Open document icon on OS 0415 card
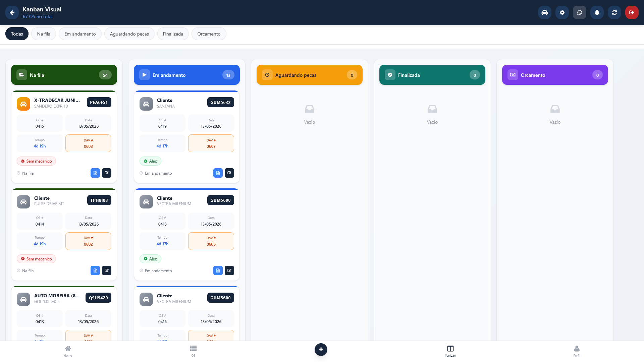The width and height of the screenshot is (644, 362). 95,173
